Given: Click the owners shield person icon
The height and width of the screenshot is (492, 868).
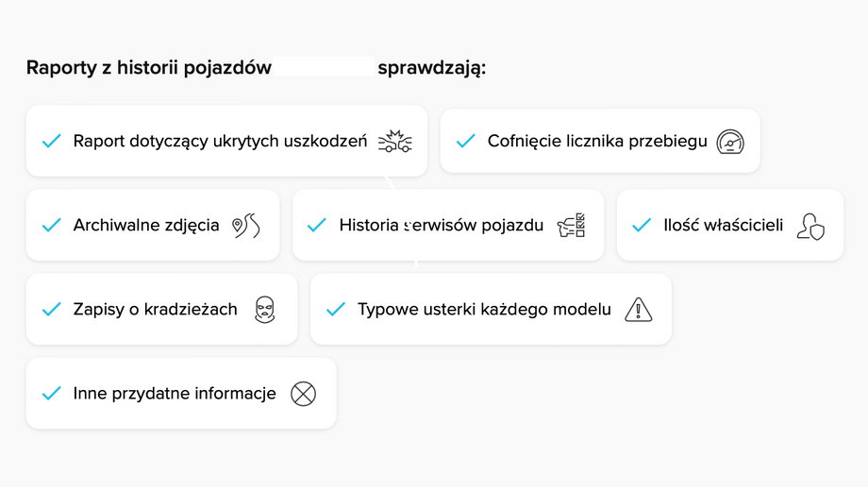Looking at the screenshot, I should 810,226.
